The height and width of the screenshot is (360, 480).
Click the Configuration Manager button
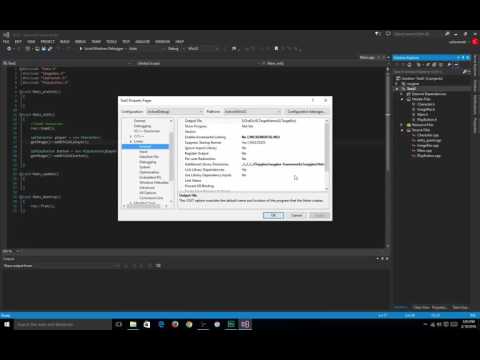click(x=306, y=111)
